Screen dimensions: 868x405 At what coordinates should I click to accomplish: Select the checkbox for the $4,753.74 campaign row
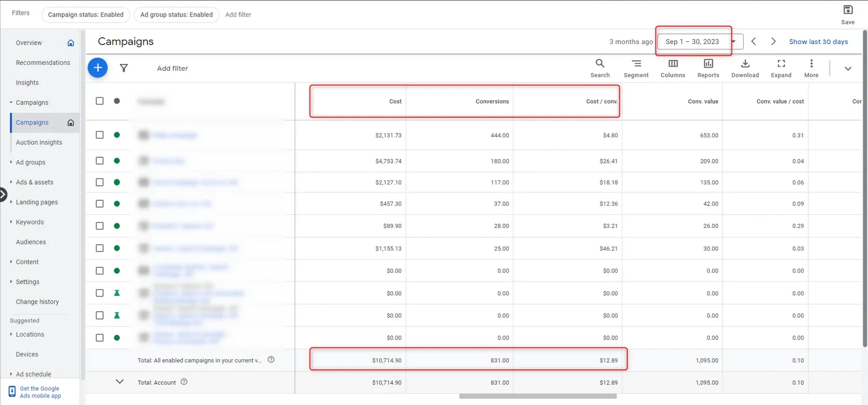(99, 161)
